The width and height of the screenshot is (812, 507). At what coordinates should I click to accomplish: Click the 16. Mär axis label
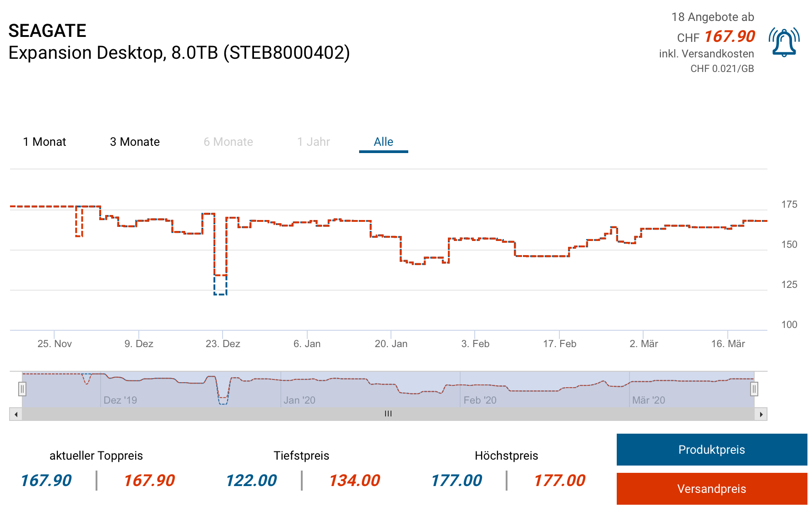click(x=728, y=343)
